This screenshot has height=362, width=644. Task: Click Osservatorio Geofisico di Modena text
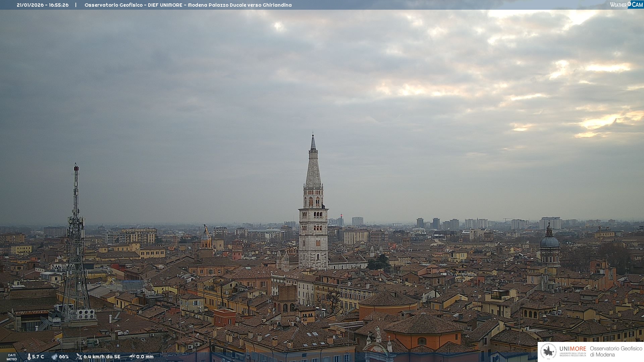pyautogui.click(x=615, y=351)
